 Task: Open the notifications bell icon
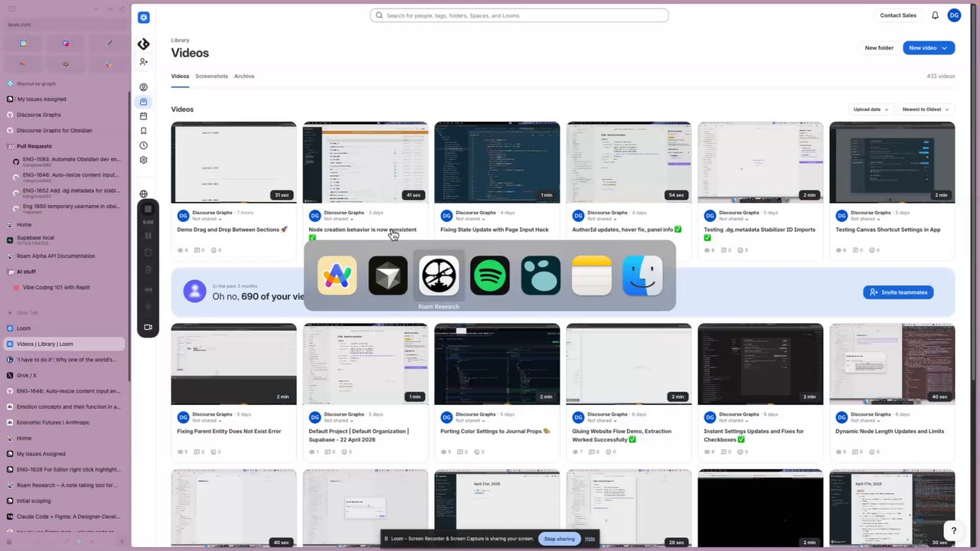click(x=935, y=15)
